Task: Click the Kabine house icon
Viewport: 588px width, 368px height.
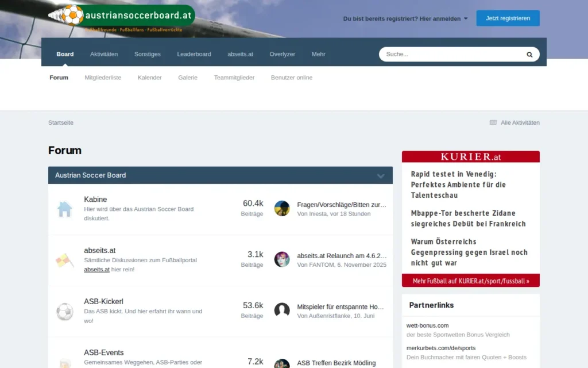Action: tap(64, 209)
